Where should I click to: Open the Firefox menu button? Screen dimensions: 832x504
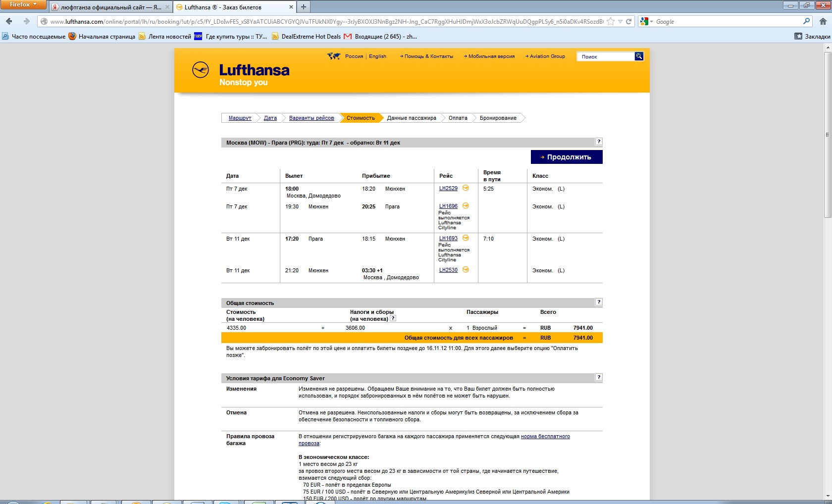[x=23, y=4]
